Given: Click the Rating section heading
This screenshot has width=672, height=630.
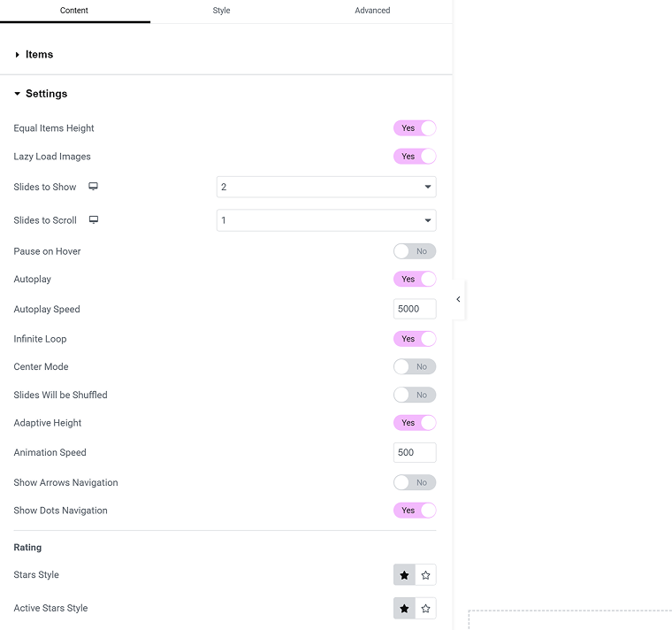Looking at the screenshot, I should (x=27, y=548).
